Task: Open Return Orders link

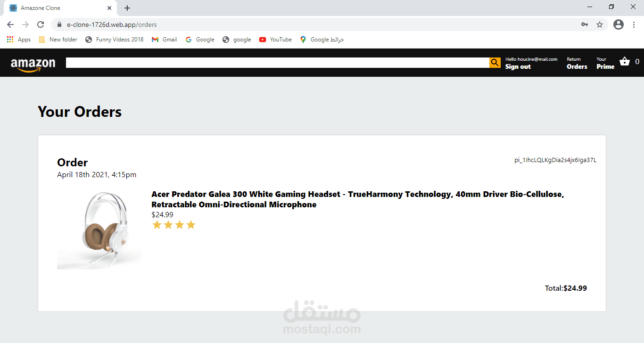Action: click(577, 63)
